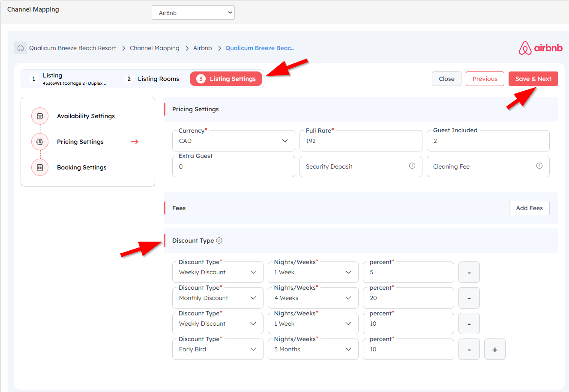Image resolution: width=569 pixels, height=392 pixels.
Task: Remove the Early Bird discount row
Action: [x=469, y=349]
